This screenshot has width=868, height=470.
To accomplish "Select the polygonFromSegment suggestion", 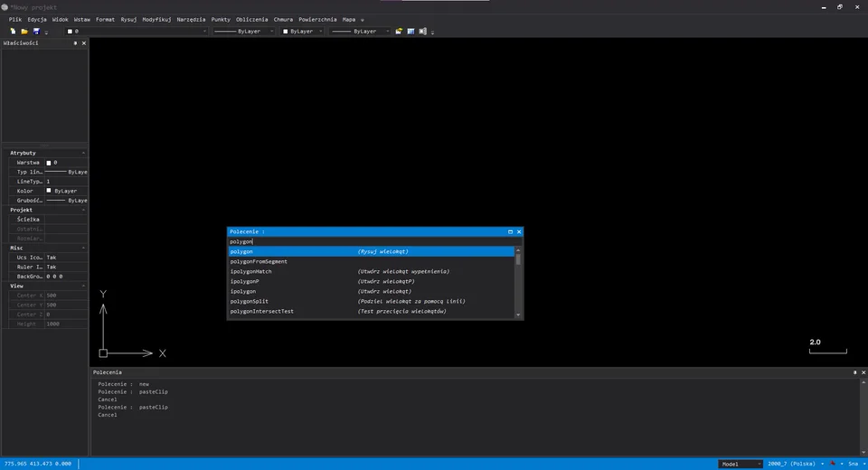I will (x=371, y=262).
